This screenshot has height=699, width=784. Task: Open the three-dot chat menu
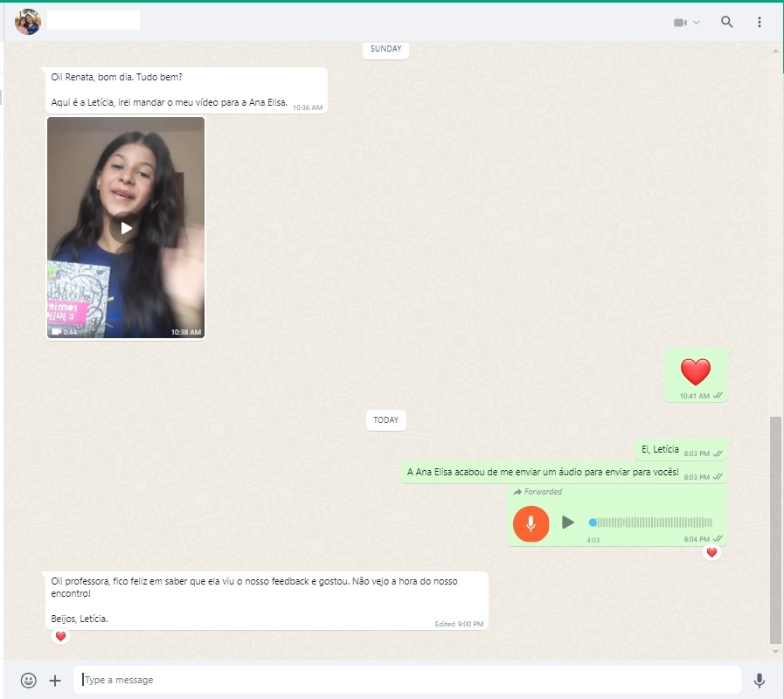[x=759, y=22]
